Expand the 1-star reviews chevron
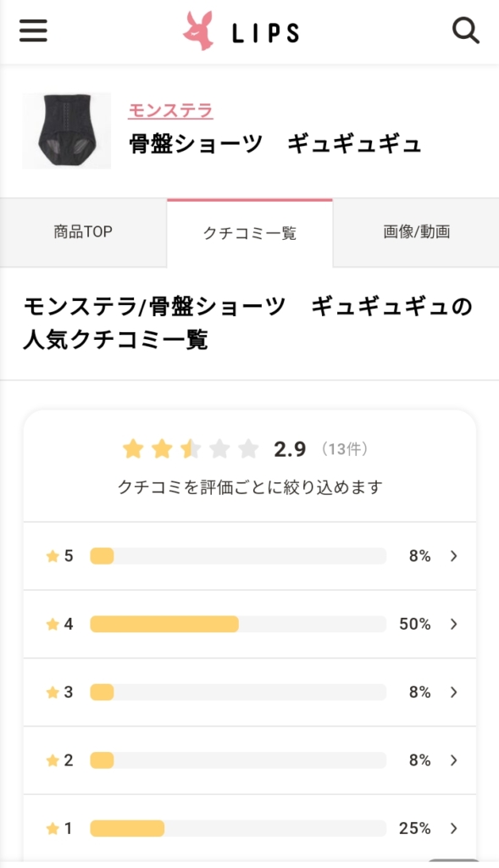The image size is (499, 868). (454, 829)
